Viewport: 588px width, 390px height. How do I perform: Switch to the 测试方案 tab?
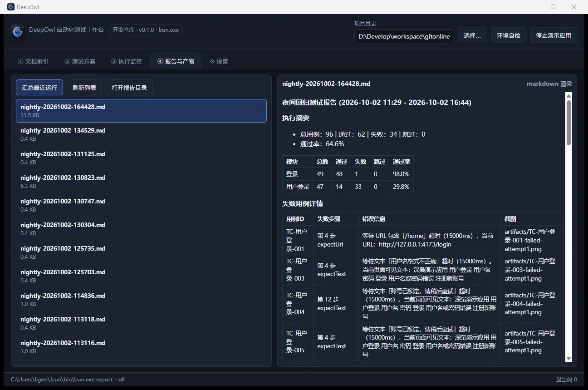[80, 61]
